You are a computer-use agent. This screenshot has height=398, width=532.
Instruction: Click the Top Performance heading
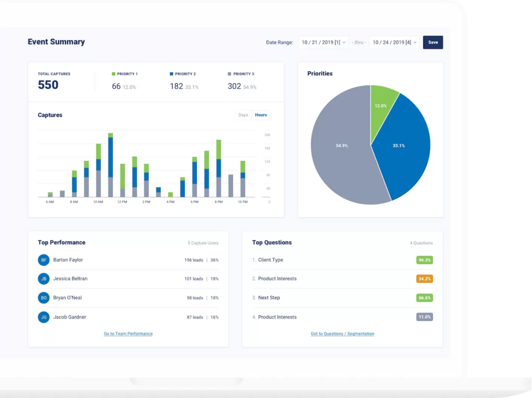click(x=61, y=242)
